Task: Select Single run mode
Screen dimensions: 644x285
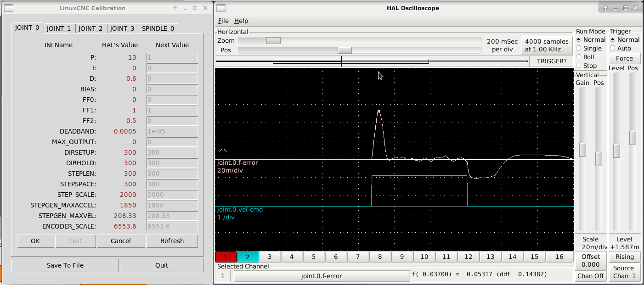Action: pos(579,49)
